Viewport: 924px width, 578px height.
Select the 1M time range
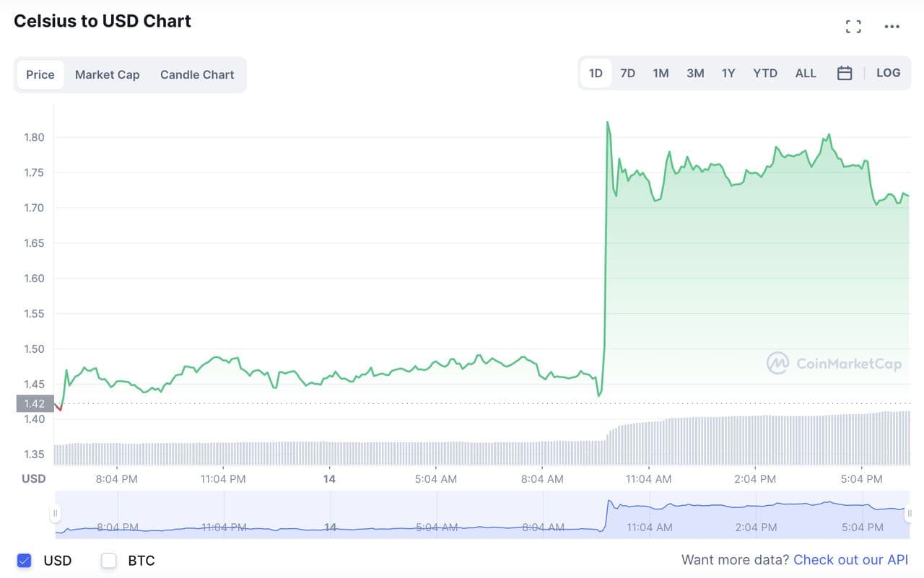[661, 73]
